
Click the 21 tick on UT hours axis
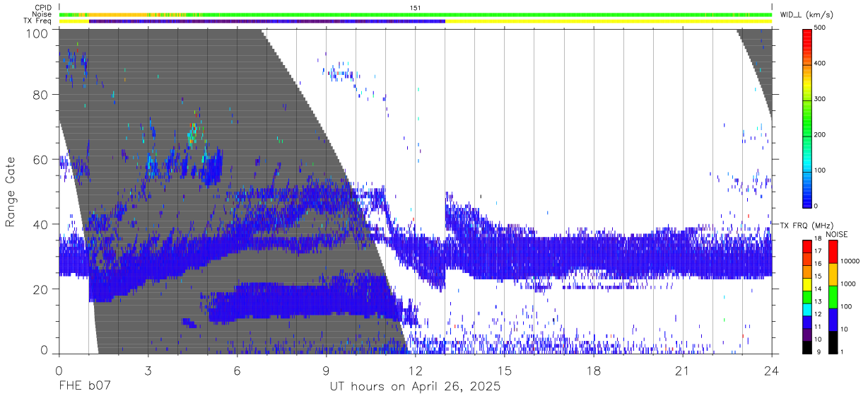683,371
